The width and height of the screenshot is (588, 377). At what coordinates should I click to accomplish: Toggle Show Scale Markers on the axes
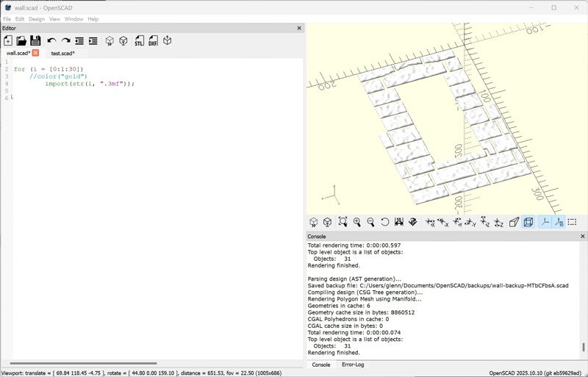(559, 222)
